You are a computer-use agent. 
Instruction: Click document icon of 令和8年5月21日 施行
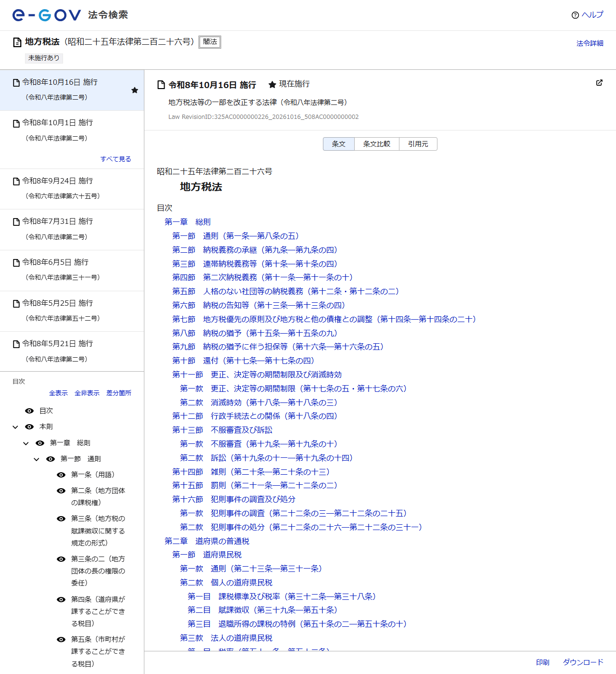tap(16, 344)
